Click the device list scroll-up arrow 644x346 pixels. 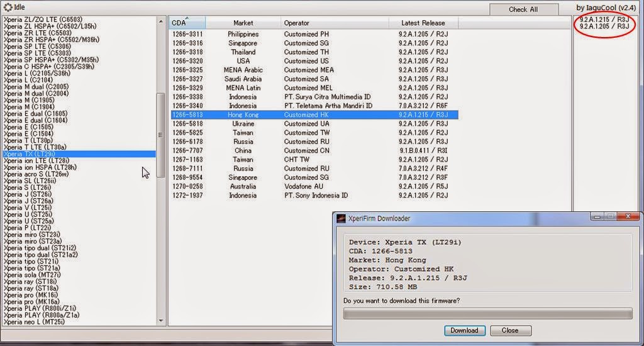(x=160, y=21)
